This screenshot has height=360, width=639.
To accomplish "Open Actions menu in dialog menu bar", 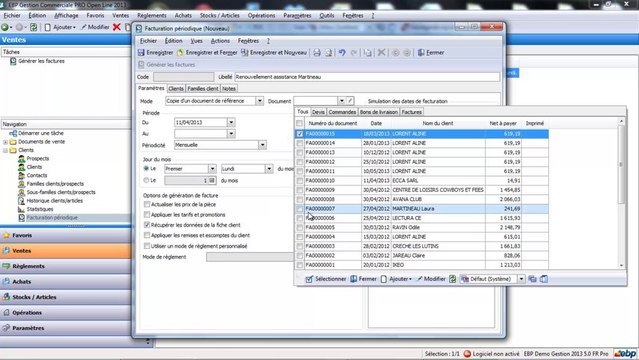I will (x=220, y=41).
